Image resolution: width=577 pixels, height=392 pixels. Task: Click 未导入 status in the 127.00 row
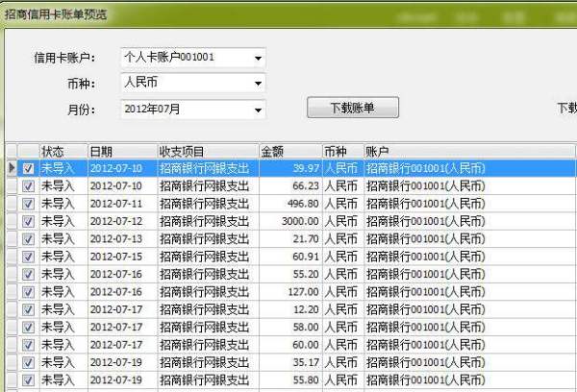click(x=63, y=292)
